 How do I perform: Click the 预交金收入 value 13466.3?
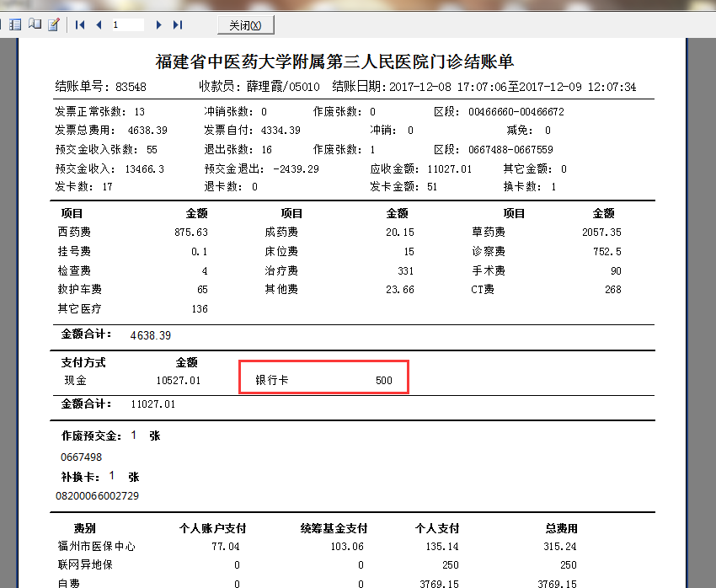[144, 169]
